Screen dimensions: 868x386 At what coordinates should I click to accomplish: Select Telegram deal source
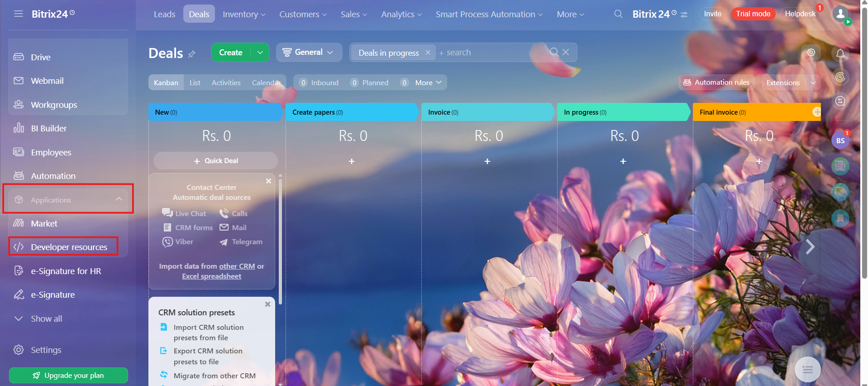coord(241,242)
